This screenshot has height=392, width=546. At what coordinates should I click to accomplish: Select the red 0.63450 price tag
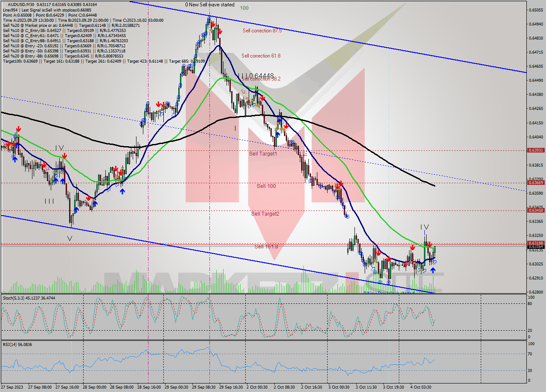[x=535, y=210]
